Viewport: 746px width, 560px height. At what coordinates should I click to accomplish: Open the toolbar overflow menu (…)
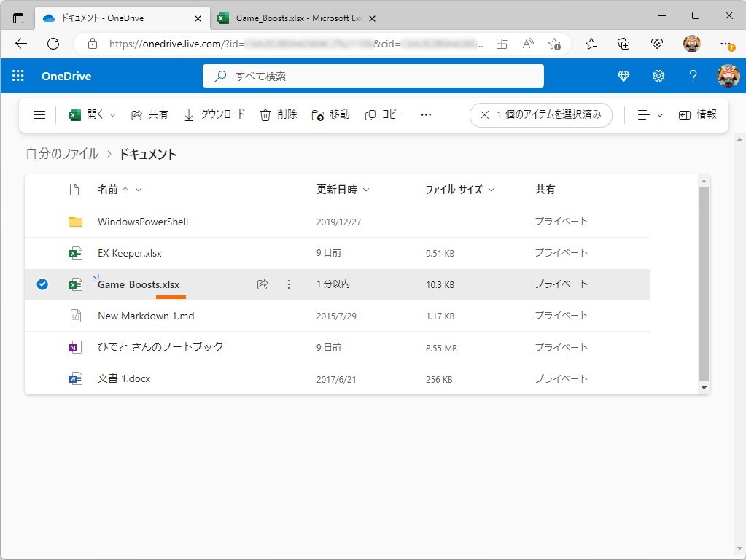426,114
